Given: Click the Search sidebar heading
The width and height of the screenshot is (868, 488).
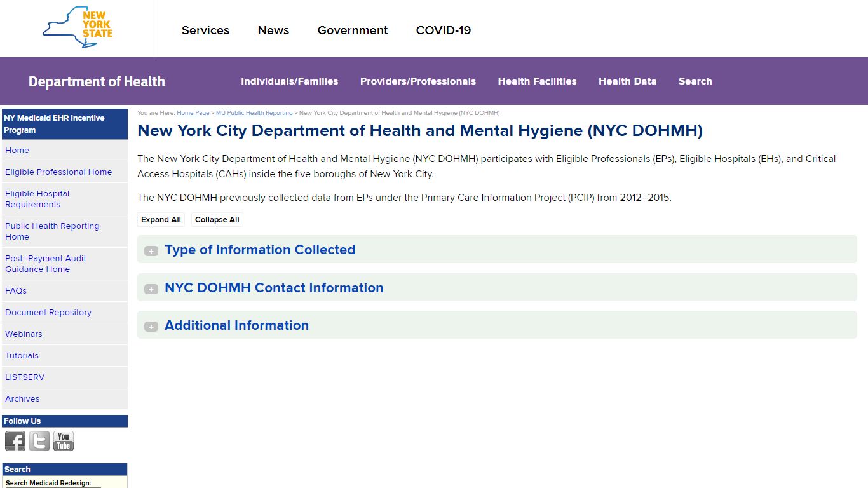Looking at the screenshot, I should pyautogui.click(x=65, y=470).
